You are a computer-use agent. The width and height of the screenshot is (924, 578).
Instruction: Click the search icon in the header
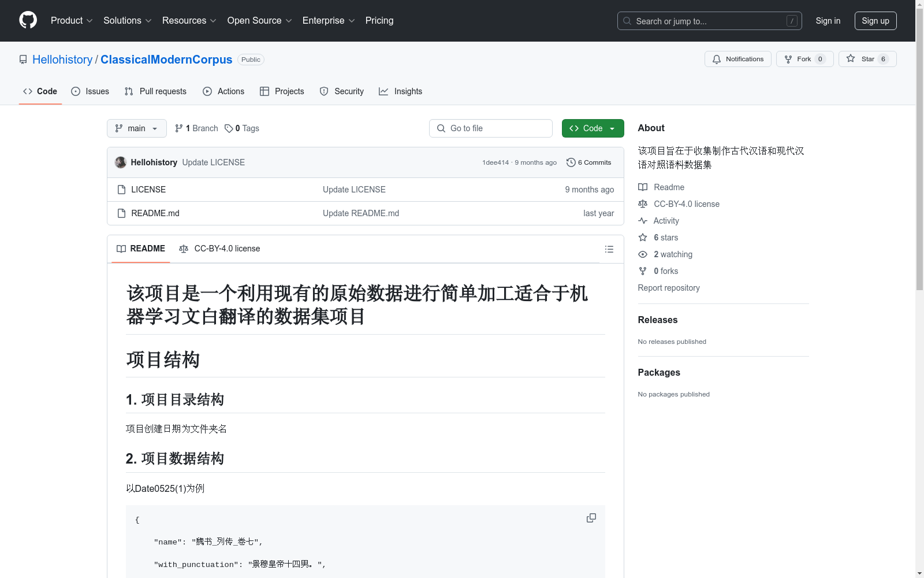(627, 21)
